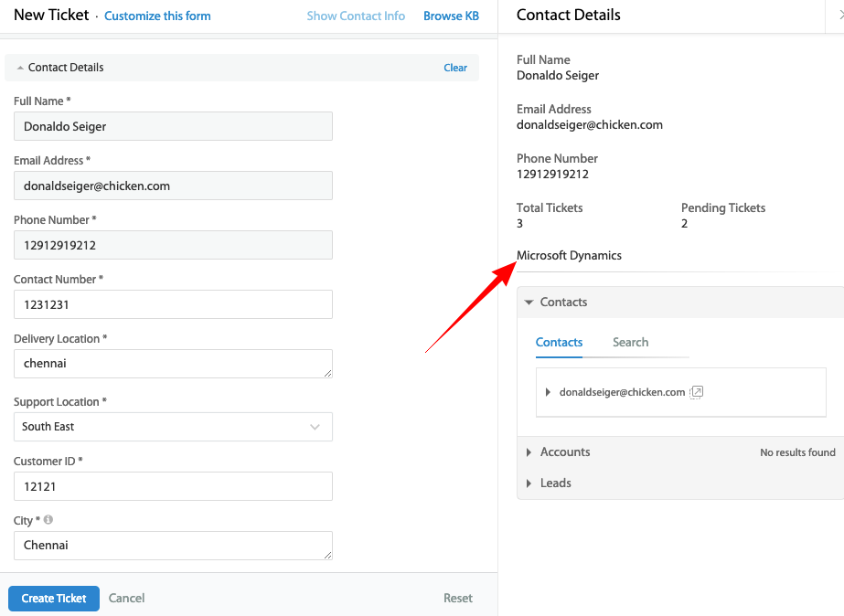Collapse the Contacts section
The image size is (844, 616).
tap(529, 303)
